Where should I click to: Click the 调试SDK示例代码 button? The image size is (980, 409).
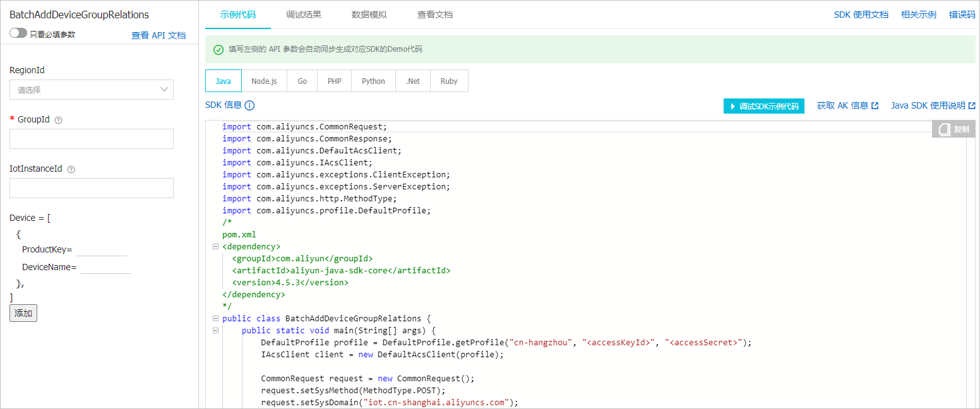click(764, 106)
